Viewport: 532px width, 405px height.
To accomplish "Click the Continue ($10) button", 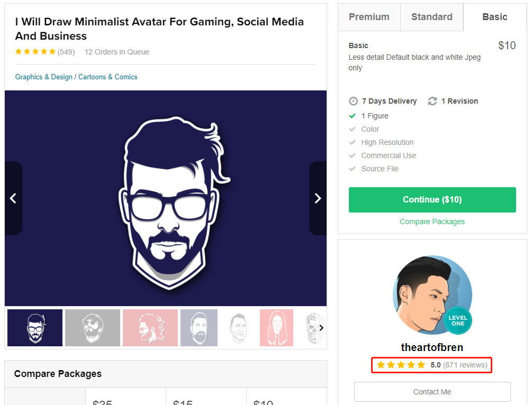I will click(432, 200).
